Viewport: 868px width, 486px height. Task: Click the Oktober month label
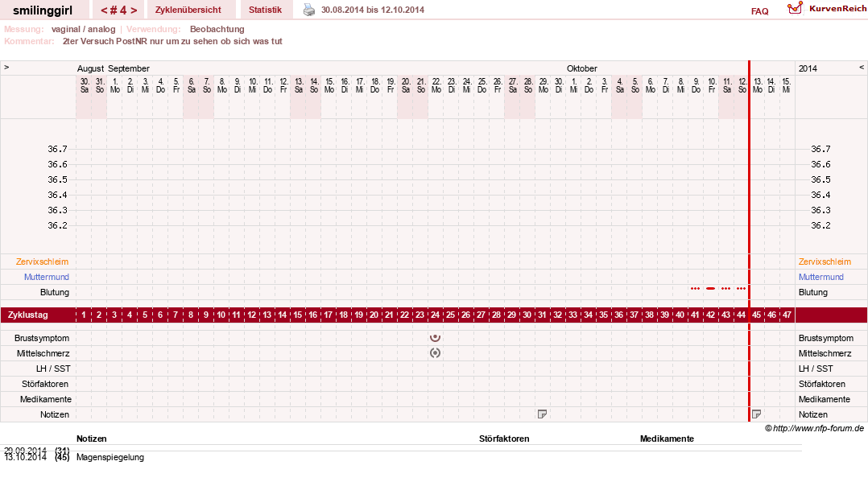coord(582,68)
